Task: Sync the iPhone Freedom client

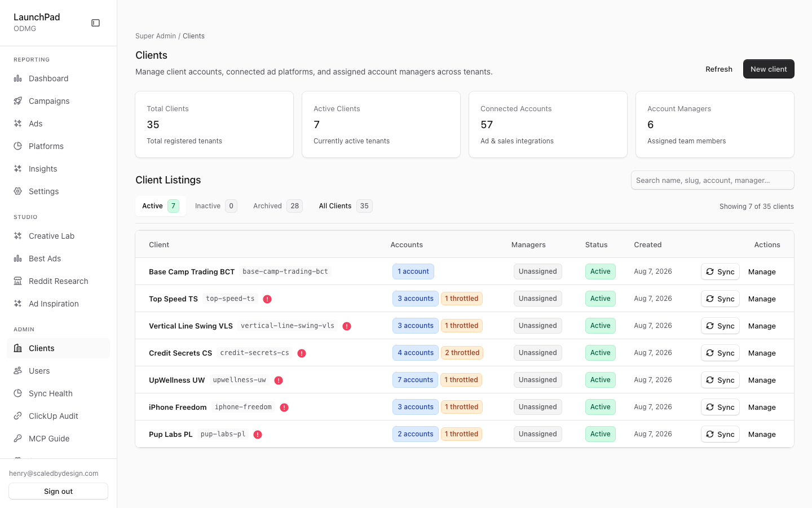Action: (720, 407)
